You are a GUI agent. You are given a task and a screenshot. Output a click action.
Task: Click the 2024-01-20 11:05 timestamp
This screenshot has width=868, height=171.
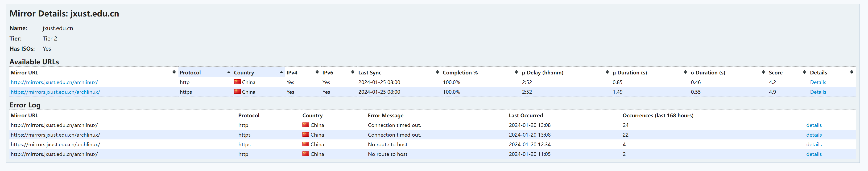click(x=530, y=154)
